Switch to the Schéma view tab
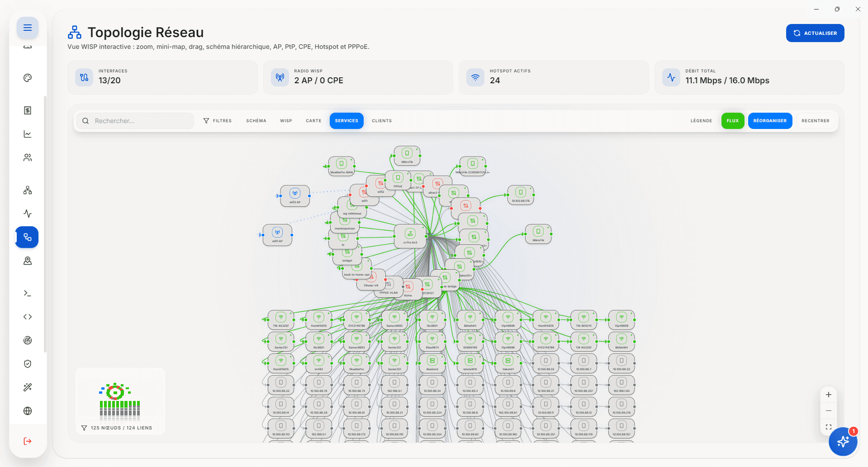This screenshot has height=467, width=868. pyautogui.click(x=256, y=121)
